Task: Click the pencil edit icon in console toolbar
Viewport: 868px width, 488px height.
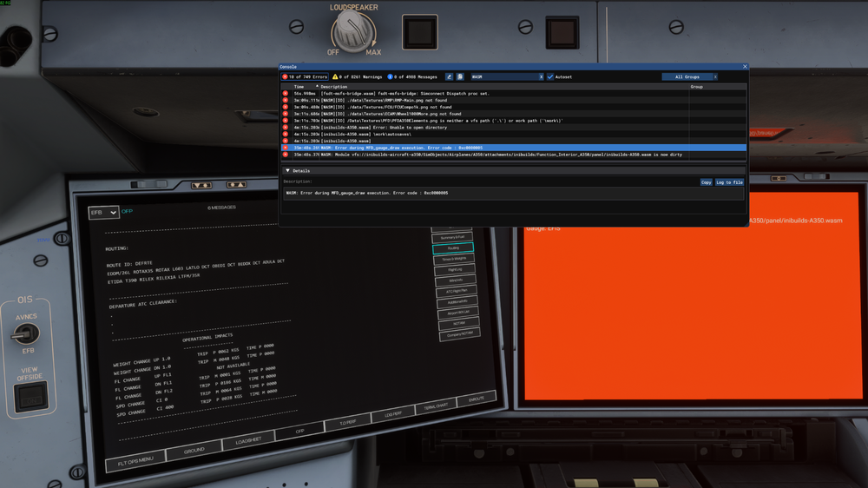Action: tap(450, 76)
